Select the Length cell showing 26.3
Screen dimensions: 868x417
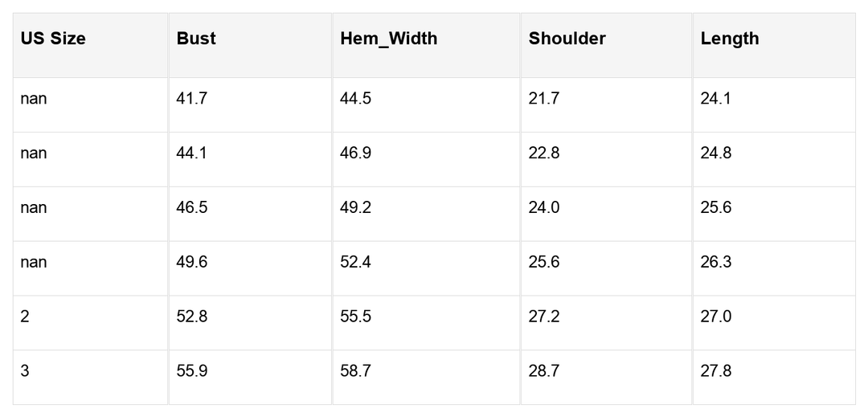tap(715, 262)
